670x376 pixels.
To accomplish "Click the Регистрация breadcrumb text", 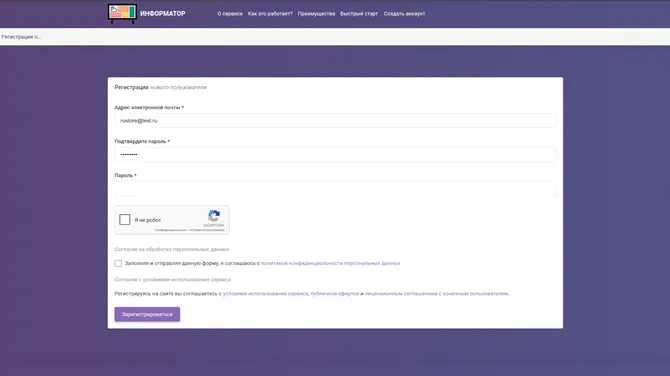I will click(21, 37).
